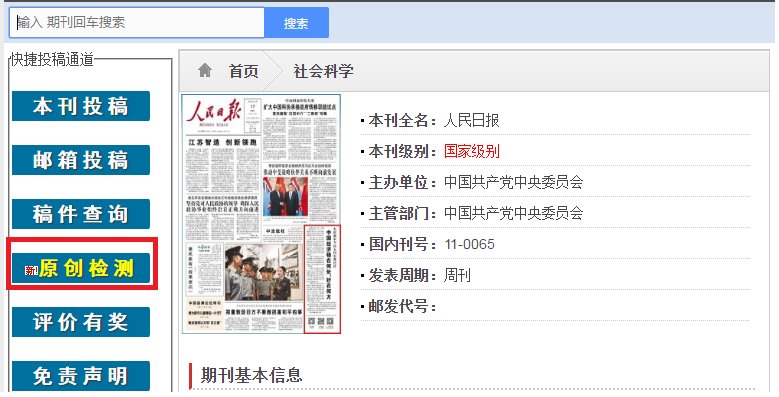Select the 11-0065 domestic number
Screen dimensions: 779x397
[x=469, y=244]
